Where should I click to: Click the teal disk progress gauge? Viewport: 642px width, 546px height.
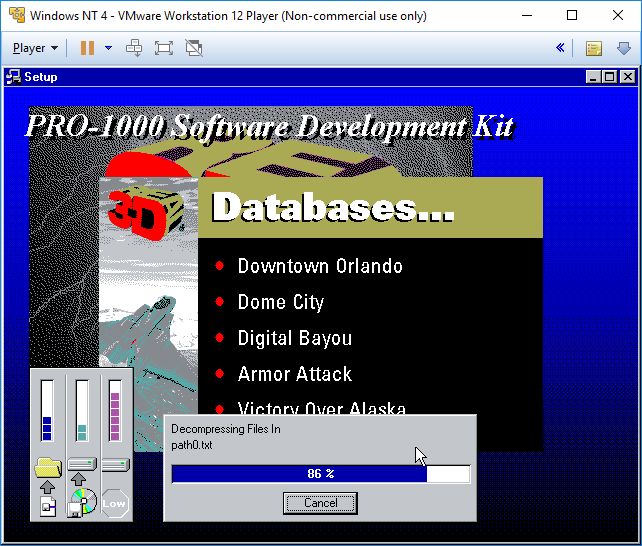[82, 411]
